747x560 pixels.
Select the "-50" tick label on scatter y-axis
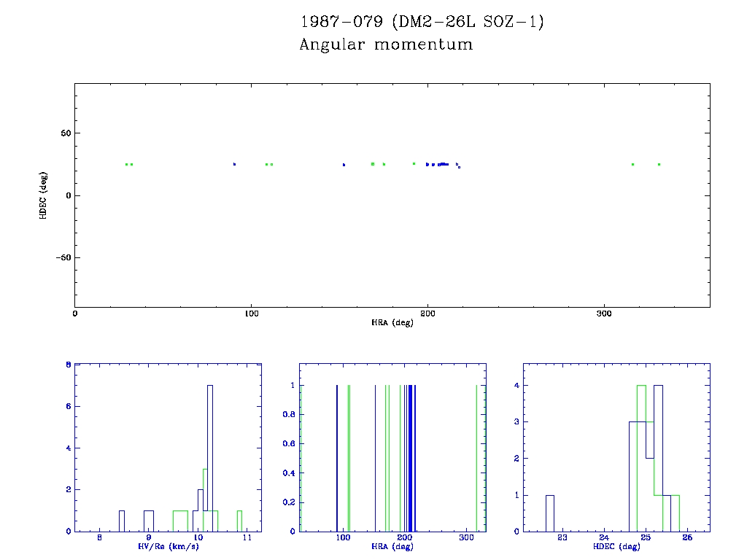[x=63, y=257]
